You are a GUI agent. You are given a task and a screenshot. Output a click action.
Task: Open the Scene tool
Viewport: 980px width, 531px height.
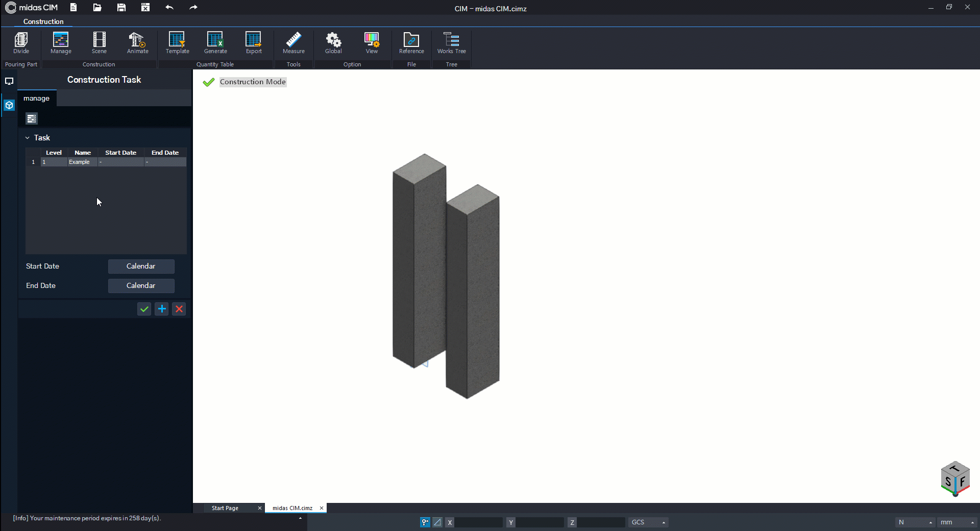tap(99, 43)
